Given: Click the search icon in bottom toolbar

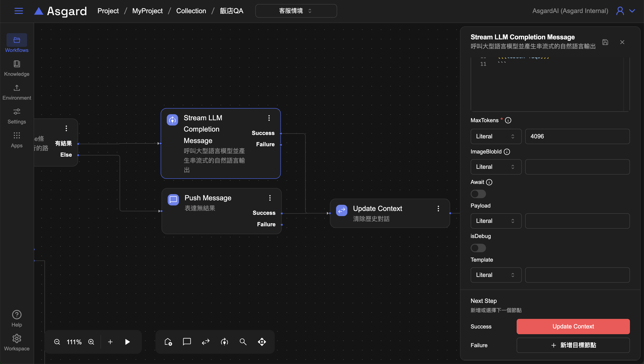Looking at the screenshot, I should 243,342.
